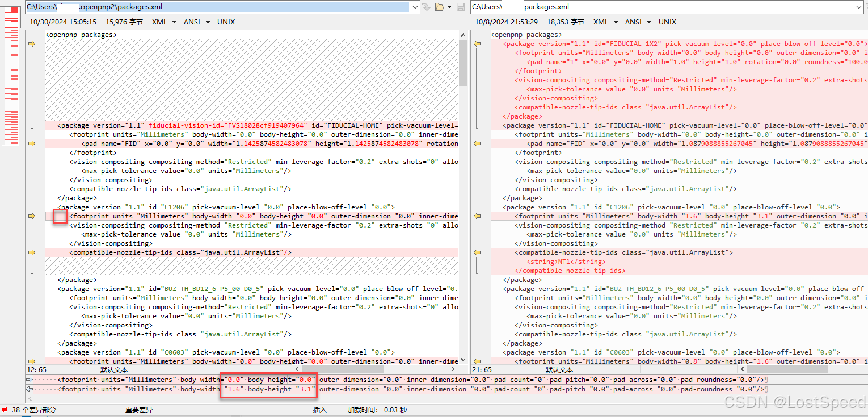Click the right-pointing arrow in the detail line
The height and width of the screenshot is (417, 868).
30,380
